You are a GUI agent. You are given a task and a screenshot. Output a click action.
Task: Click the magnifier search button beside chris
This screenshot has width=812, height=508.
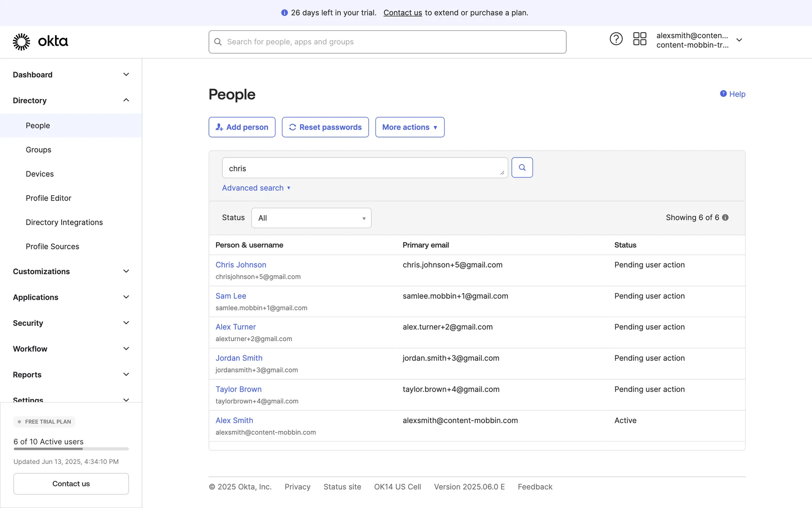pyautogui.click(x=522, y=168)
